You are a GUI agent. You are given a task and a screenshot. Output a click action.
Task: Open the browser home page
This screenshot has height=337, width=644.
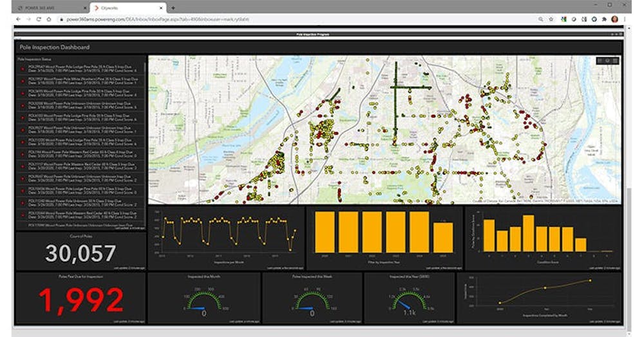click(x=49, y=19)
